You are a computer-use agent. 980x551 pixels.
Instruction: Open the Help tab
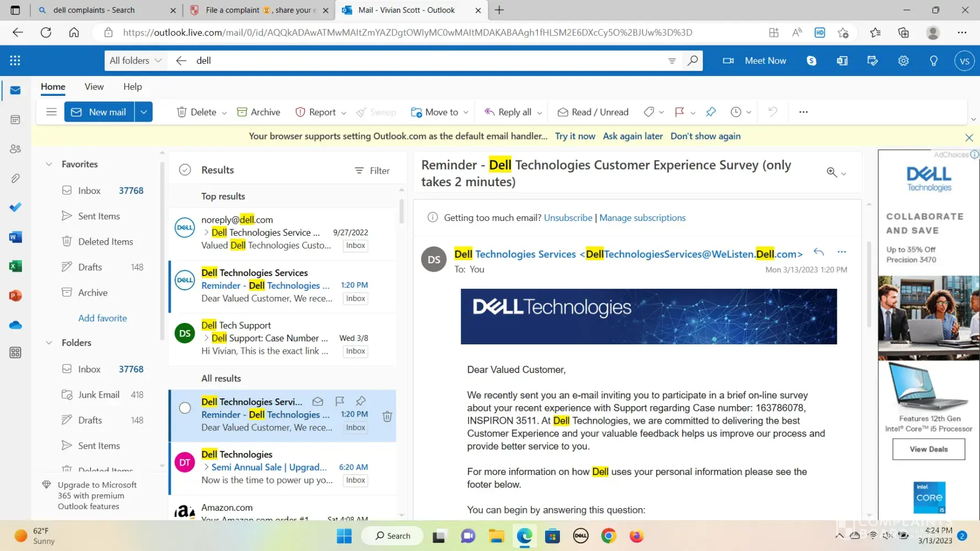click(132, 87)
